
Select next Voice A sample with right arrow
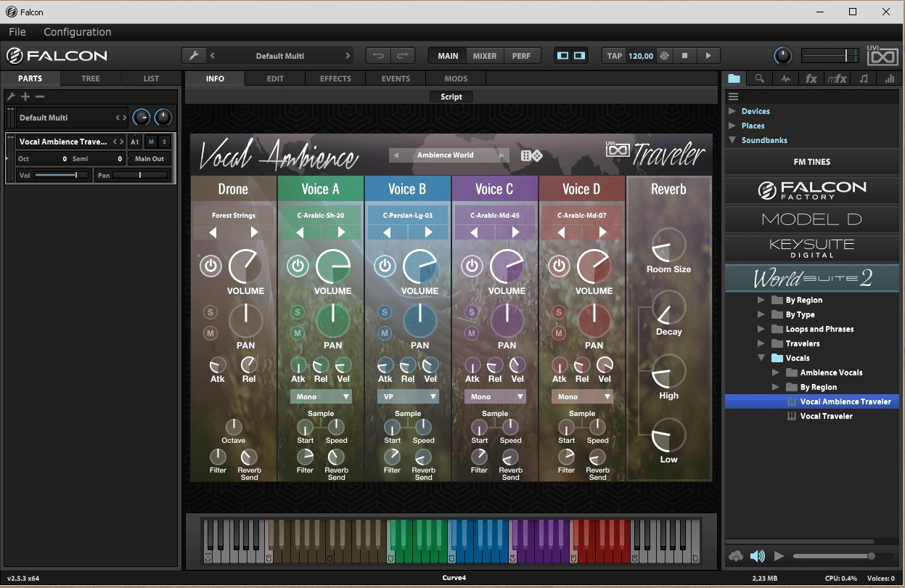tap(341, 232)
